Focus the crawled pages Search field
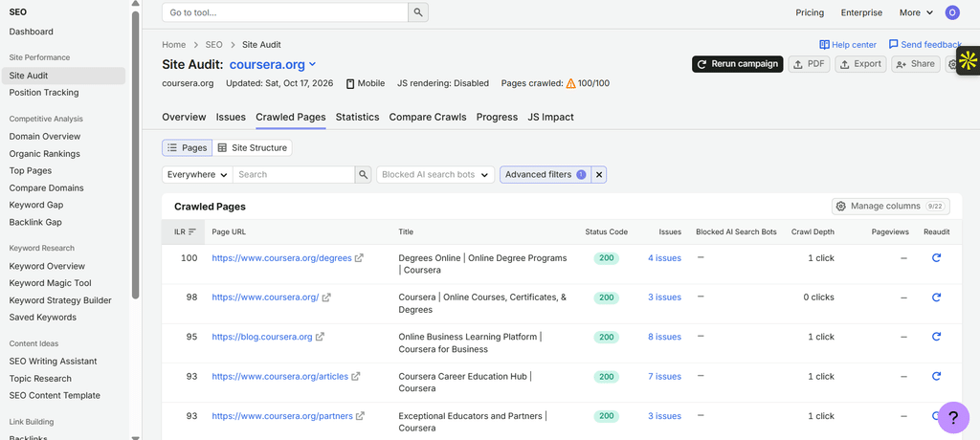The height and width of the screenshot is (440, 980). tap(294, 174)
